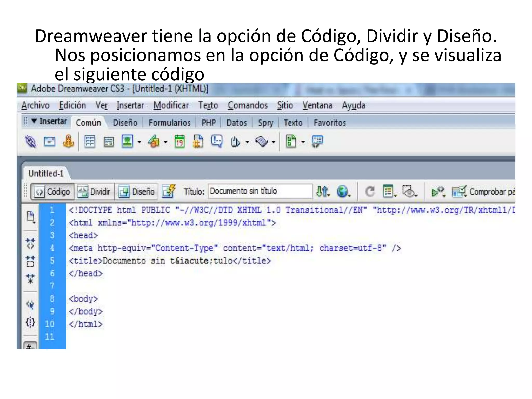Click the Refresh design view icon

tap(370, 192)
